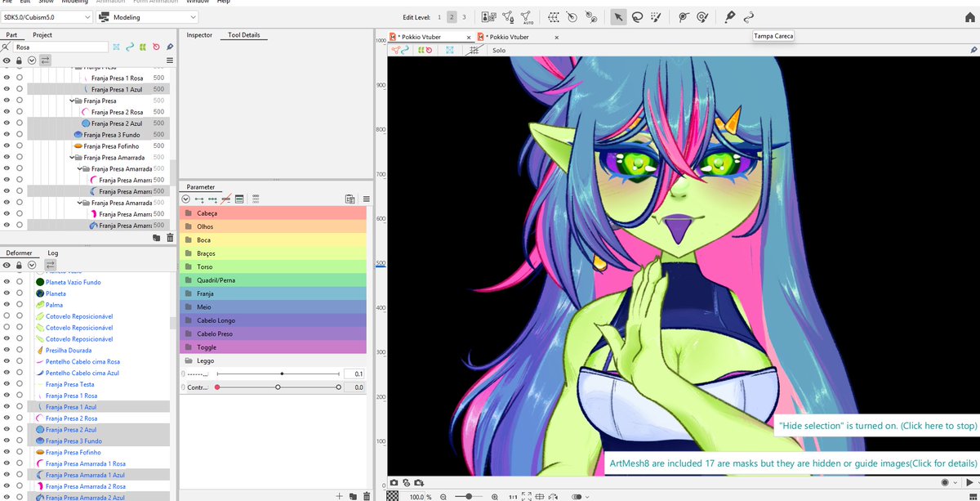
Task: Click the automatic mesh generator AUTO icon
Action: [x=527, y=16]
